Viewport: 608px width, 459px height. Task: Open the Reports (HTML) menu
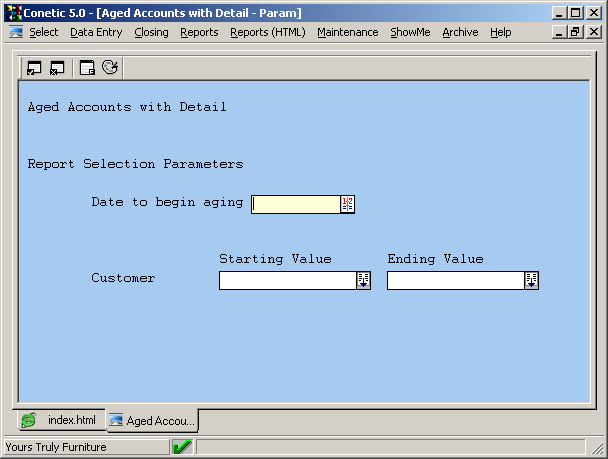(267, 32)
